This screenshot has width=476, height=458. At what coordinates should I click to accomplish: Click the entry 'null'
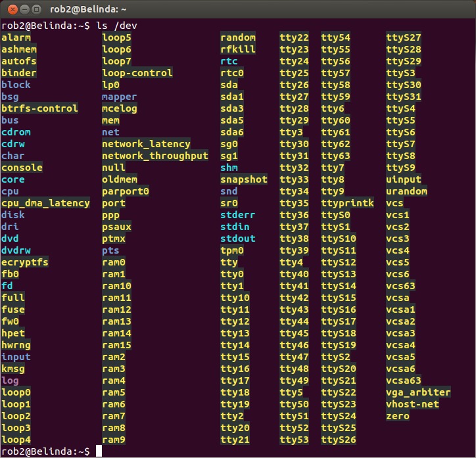click(x=114, y=168)
